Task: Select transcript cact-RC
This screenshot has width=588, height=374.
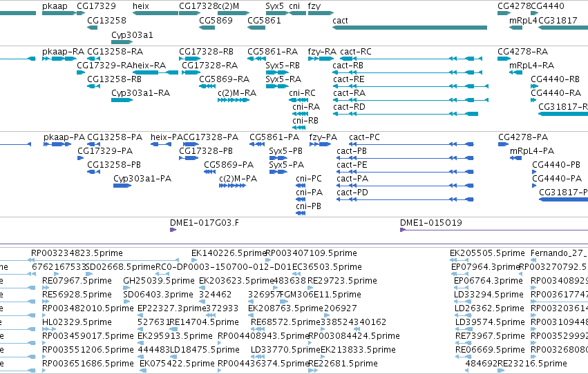Action: click(356, 52)
